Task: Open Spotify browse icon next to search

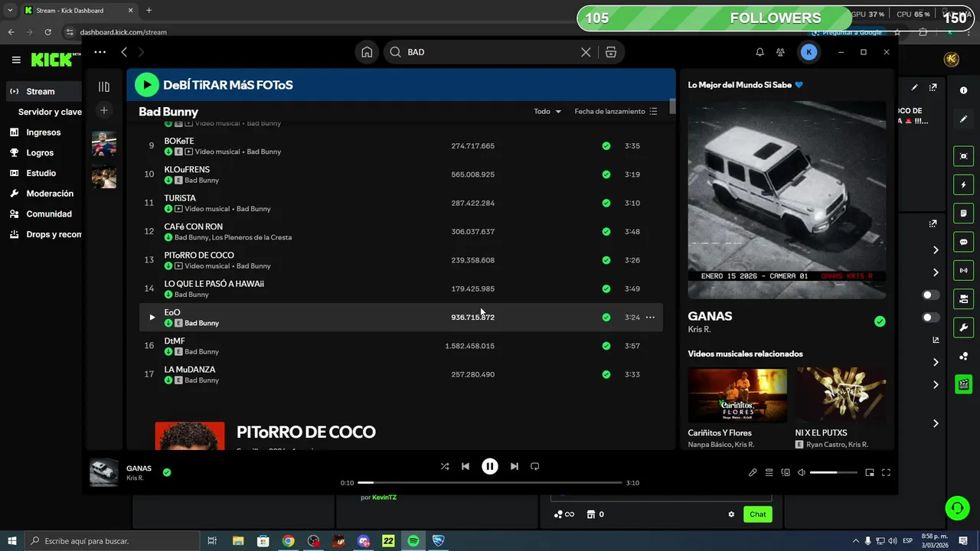Action: [x=610, y=52]
